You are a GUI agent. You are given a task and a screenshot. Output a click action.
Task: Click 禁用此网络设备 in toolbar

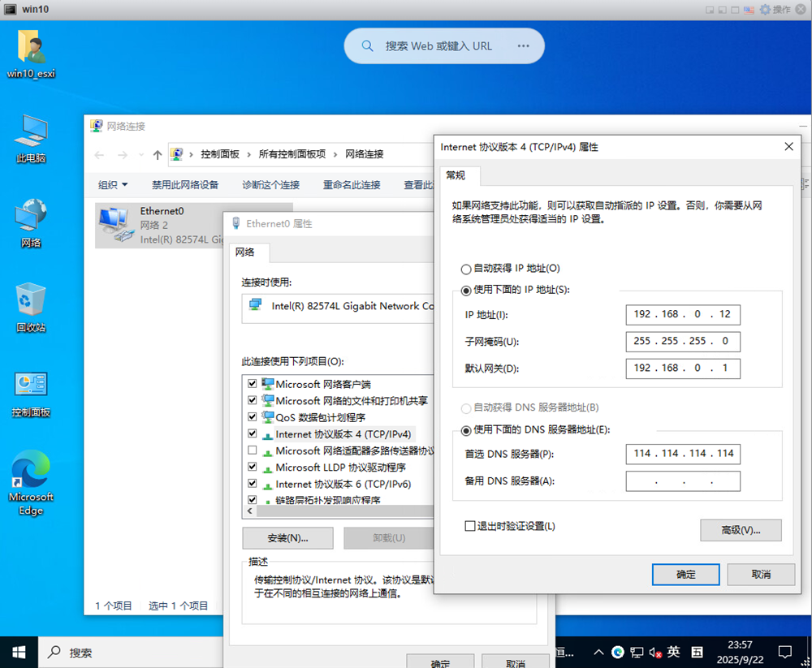coord(185,185)
